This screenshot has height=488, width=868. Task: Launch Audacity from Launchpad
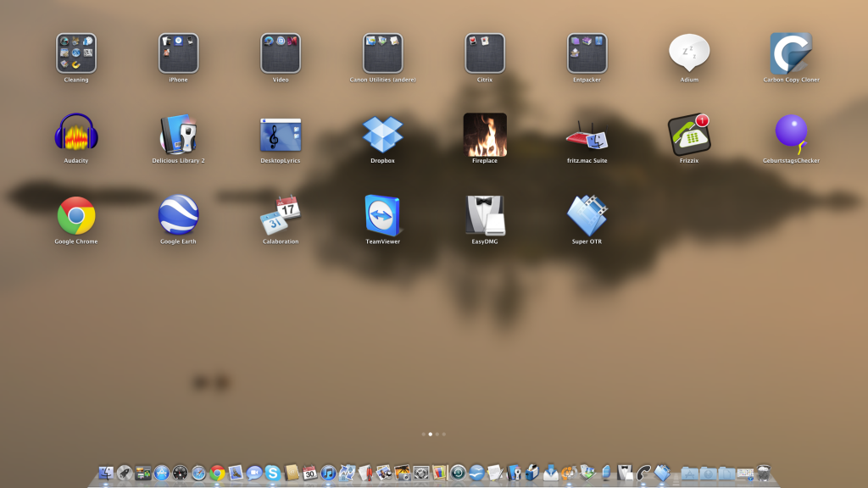click(76, 134)
